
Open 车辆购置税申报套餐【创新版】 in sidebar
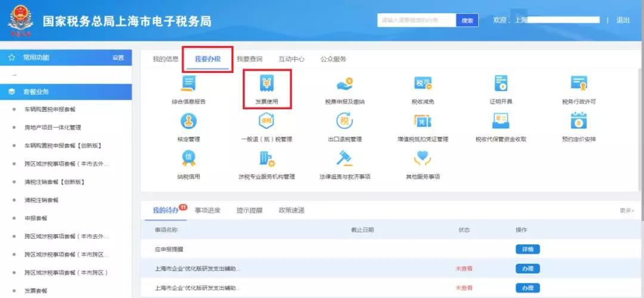[63, 146]
